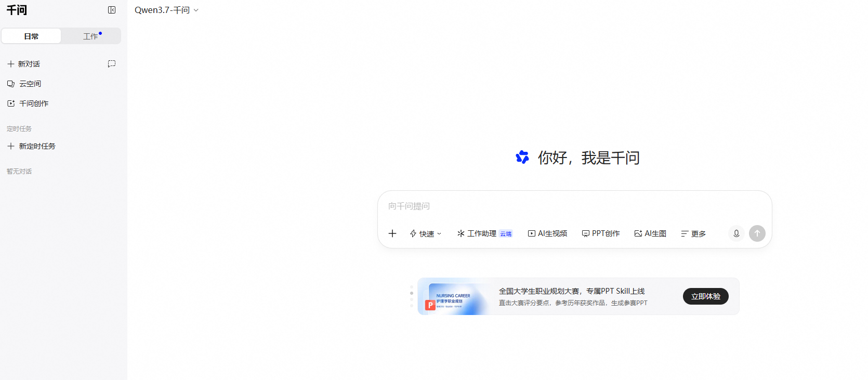Start a 新对话 new conversation
The width and height of the screenshot is (868, 380).
pyautogui.click(x=23, y=64)
